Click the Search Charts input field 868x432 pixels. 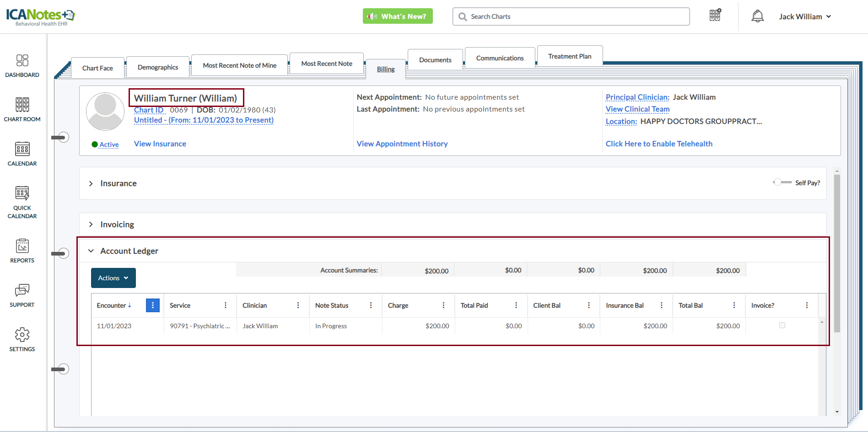[x=577, y=16]
